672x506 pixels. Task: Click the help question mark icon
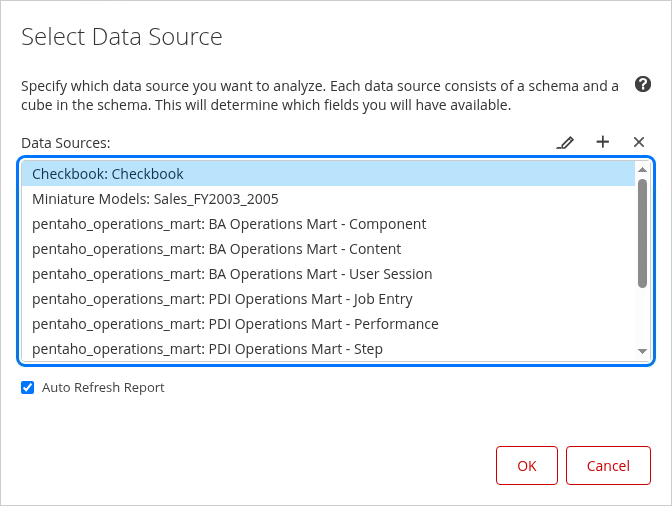[644, 86]
